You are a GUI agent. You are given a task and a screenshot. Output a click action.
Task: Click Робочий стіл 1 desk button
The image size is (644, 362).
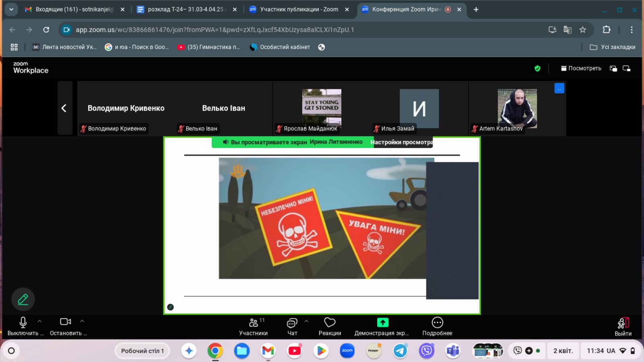[x=142, y=351]
